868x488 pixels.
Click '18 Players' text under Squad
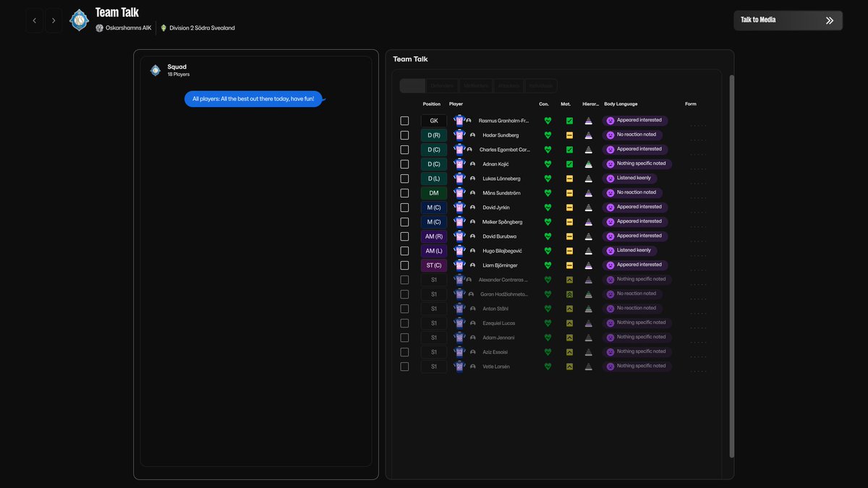(x=179, y=74)
